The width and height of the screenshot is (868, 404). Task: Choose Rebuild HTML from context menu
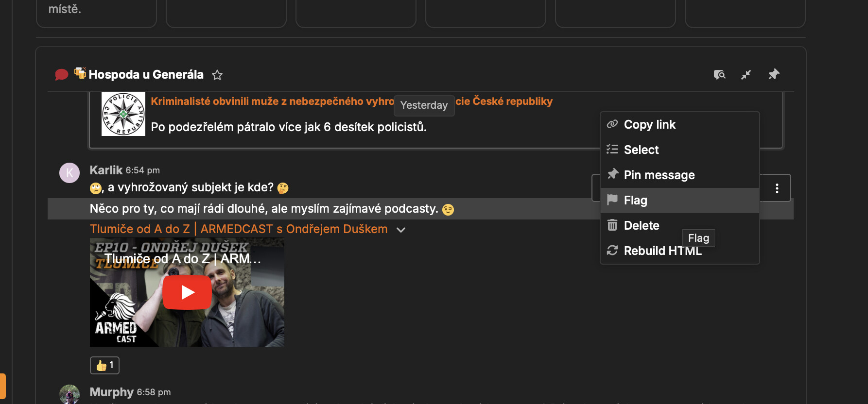coord(680,251)
